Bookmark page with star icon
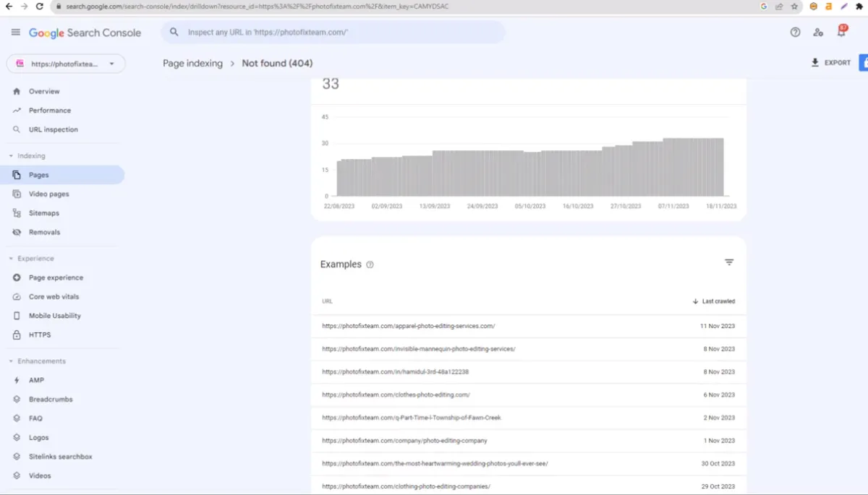This screenshot has width=868, height=495. point(794,7)
